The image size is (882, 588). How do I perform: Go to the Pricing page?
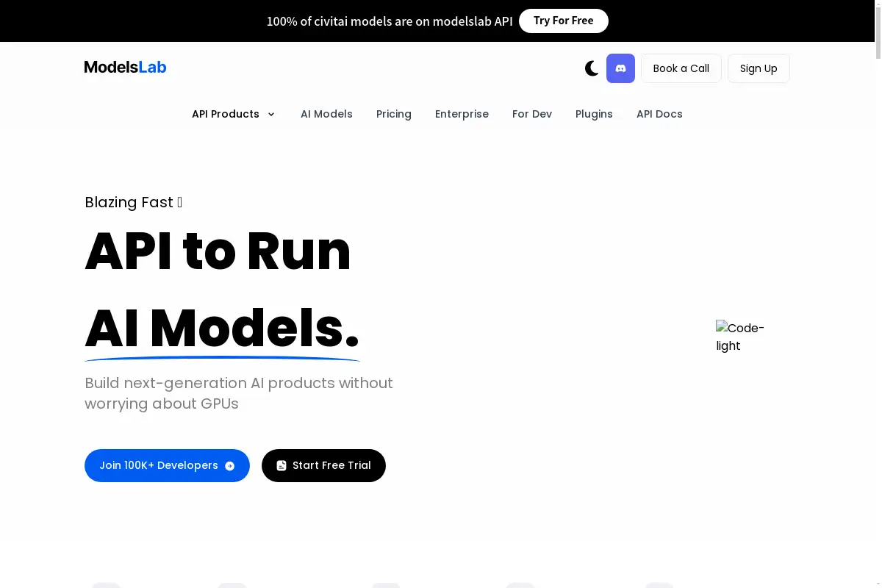click(x=394, y=114)
